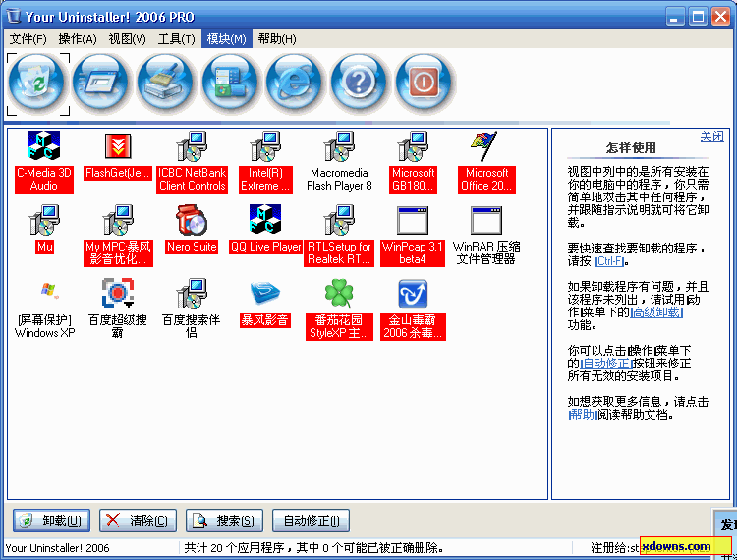This screenshot has width=737, height=560.
Task: Select the C-Media 3D Audio program
Action: click(44, 162)
